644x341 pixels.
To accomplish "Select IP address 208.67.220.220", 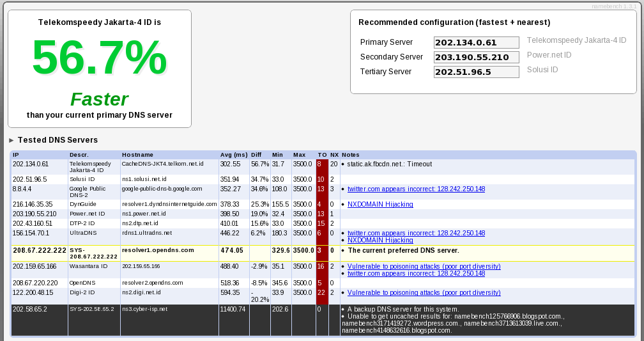I will 35,283.
